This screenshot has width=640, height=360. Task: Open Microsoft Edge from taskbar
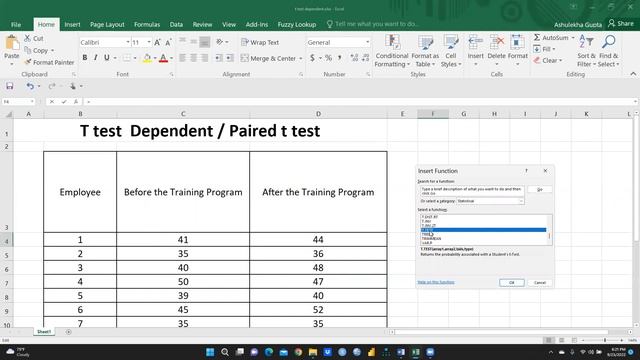click(x=269, y=352)
